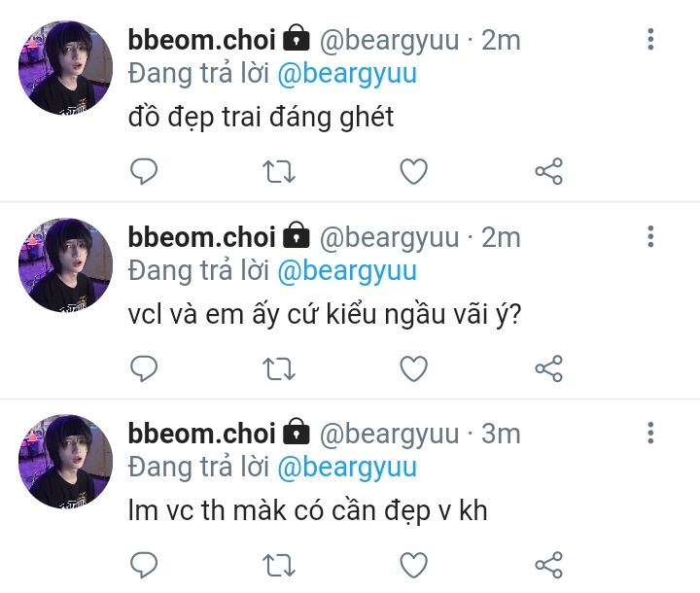This screenshot has height=593, width=700.
Task: Like the "lm vc th màk" tweet
Action: click(x=414, y=564)
